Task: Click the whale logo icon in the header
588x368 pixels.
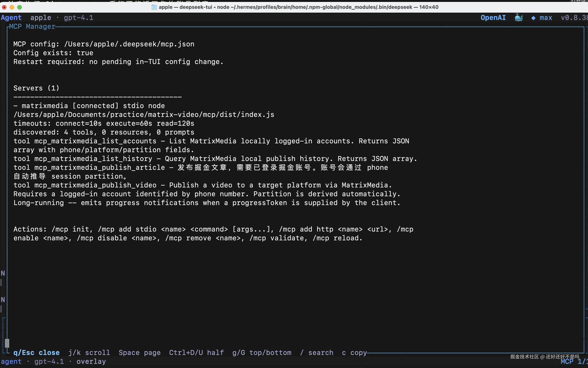Action: point(519,17)
